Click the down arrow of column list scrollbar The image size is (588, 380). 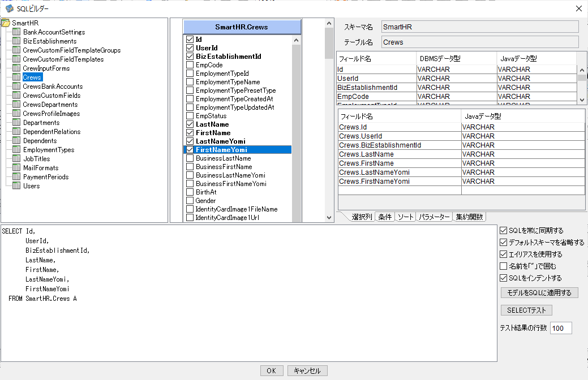[x=329, y=218]
